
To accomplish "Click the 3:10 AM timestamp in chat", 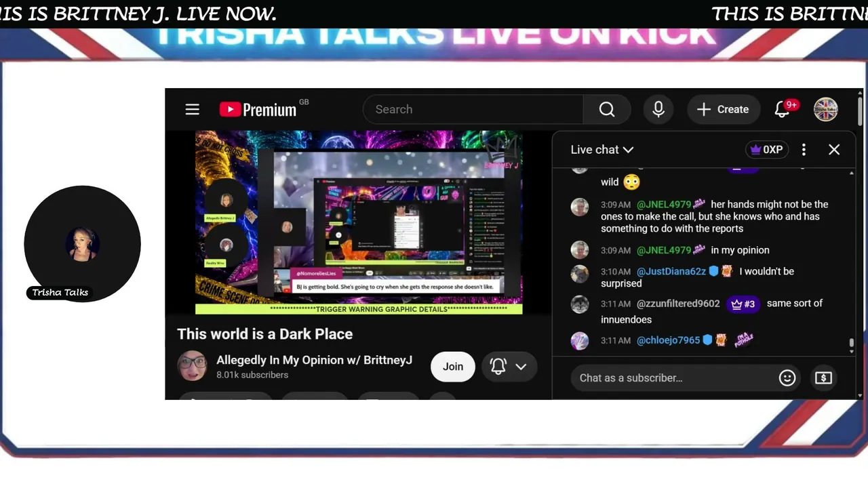I will click(x=616, y=272).
